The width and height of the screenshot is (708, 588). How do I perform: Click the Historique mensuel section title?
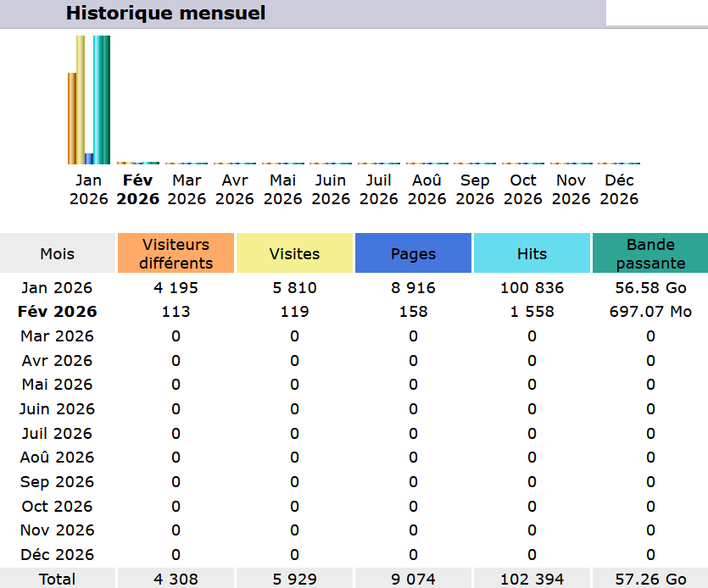165,14
